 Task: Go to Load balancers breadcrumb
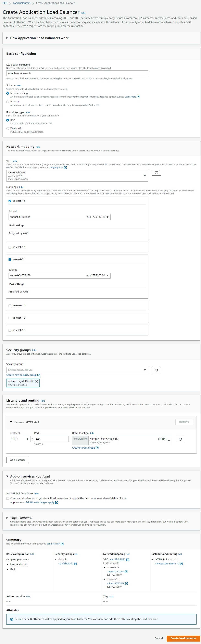[x=22, y=3]
